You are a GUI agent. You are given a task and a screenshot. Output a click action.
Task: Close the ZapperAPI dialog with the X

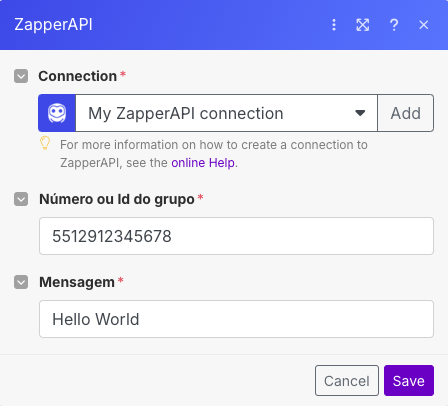(x=424, y=25)
